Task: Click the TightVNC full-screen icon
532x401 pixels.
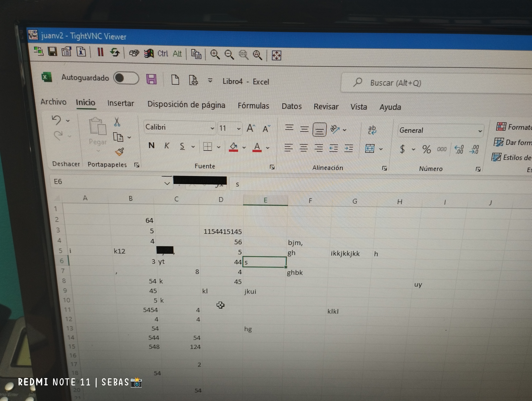Action: pyautogui.click(x=276, y=56)
